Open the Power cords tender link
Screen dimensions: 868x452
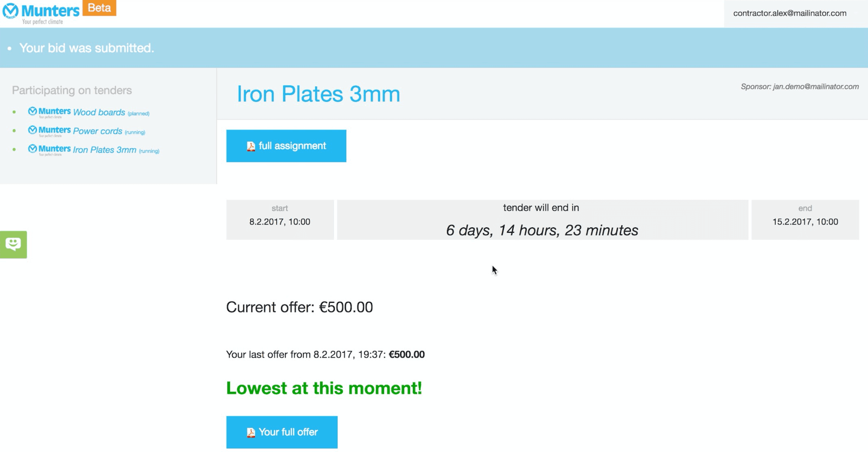[98, 131]
